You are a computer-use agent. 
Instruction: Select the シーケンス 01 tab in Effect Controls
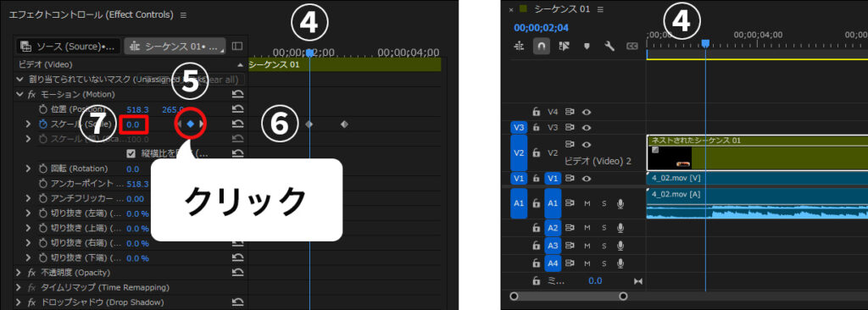(x=175, y=46)
